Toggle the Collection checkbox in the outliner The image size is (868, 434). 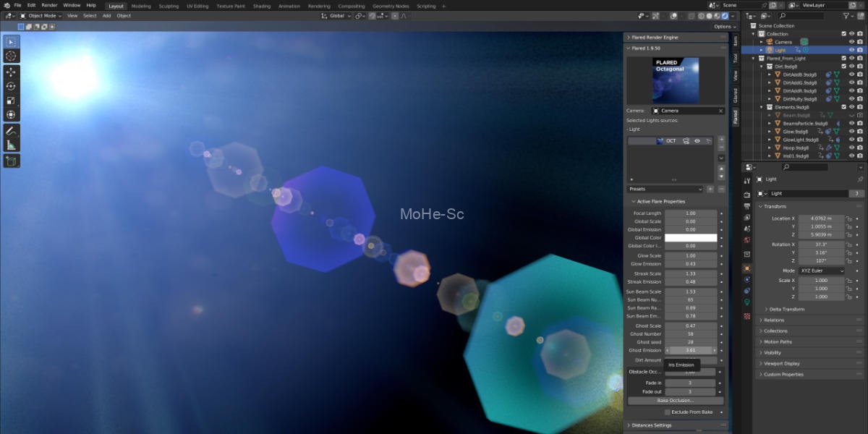pos(844,33)
